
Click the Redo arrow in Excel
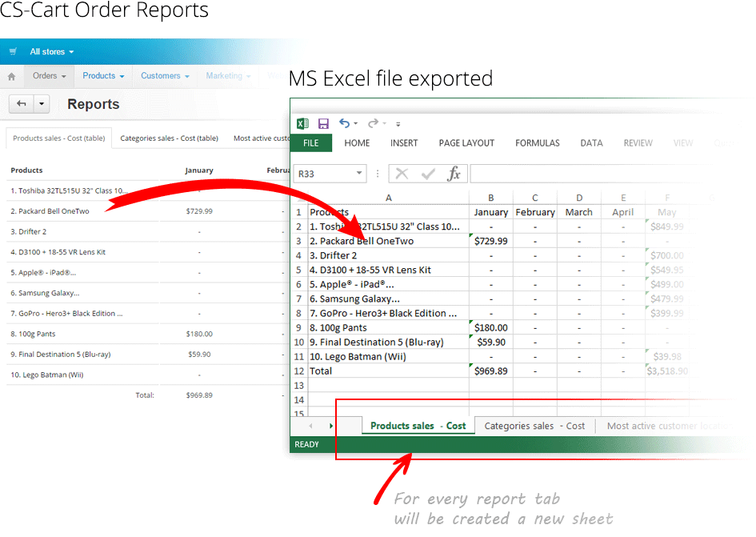[372, 123]
